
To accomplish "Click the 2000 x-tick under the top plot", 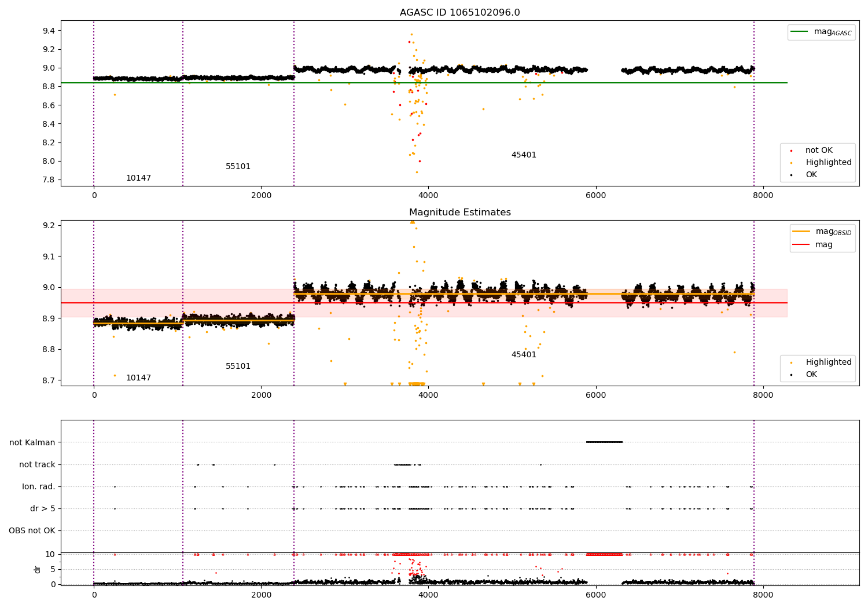I will [x=261, y=196].
